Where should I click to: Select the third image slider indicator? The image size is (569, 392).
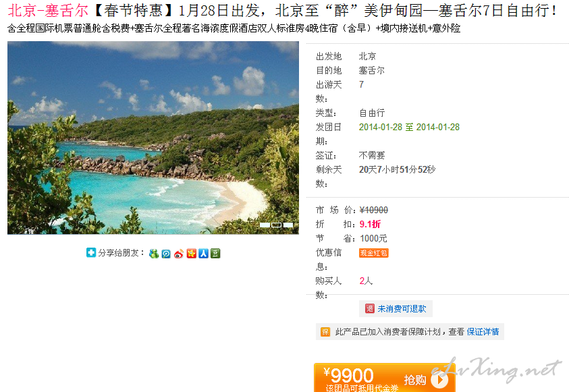(288, 225)
